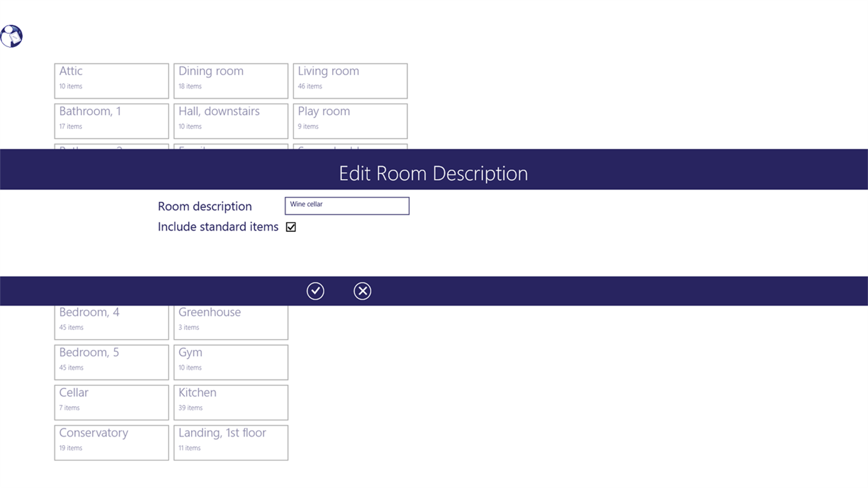Open the Greenhouse room tile

pos(231,322)
